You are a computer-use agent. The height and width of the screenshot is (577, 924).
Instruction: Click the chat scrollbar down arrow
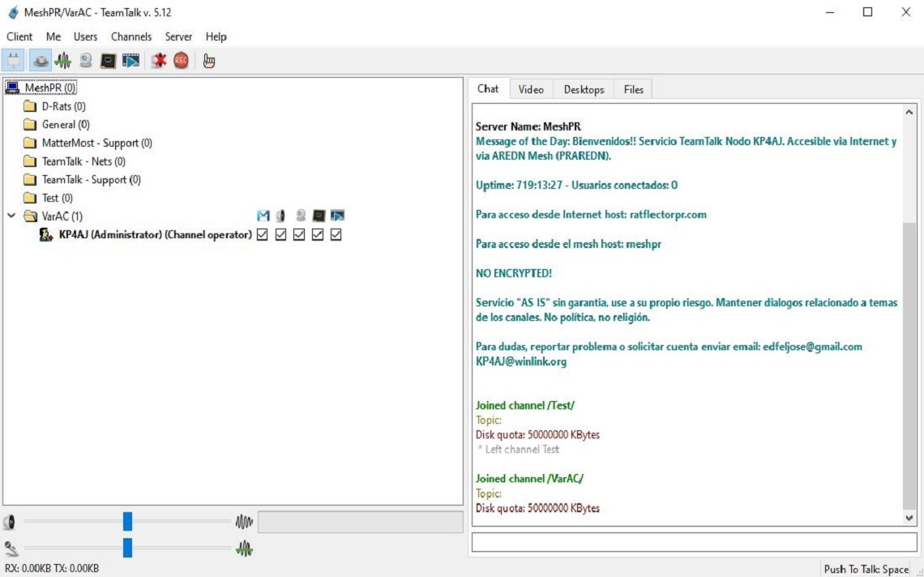909,518
